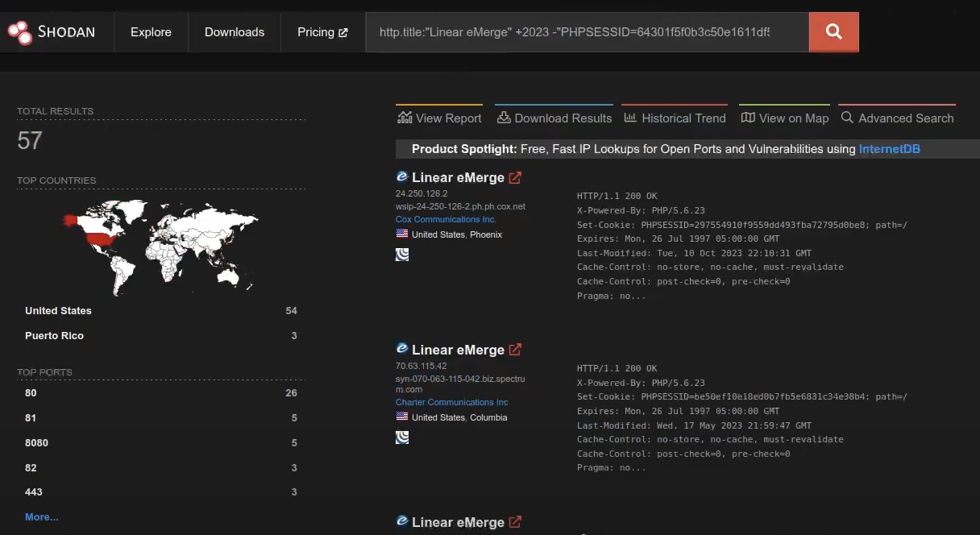The height and width of the screenshot is (535, 980).
Task: Click the View on Map icon
Action: coord(746,118)
